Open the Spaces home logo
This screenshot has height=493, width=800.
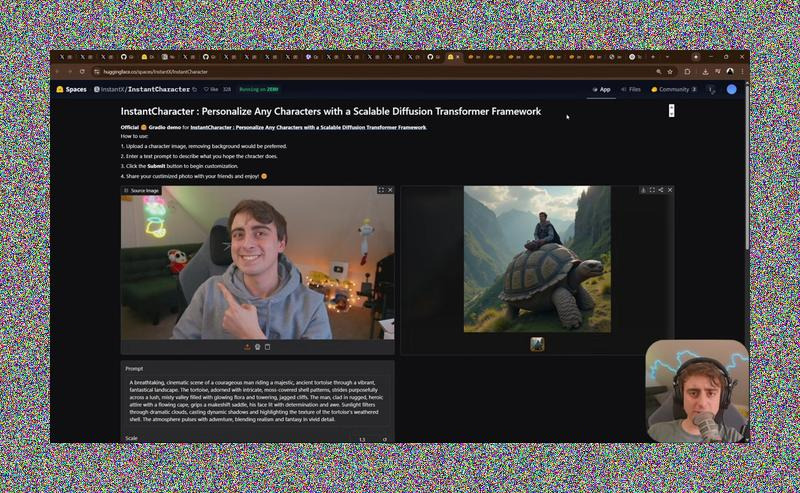(x=71, y=89)
